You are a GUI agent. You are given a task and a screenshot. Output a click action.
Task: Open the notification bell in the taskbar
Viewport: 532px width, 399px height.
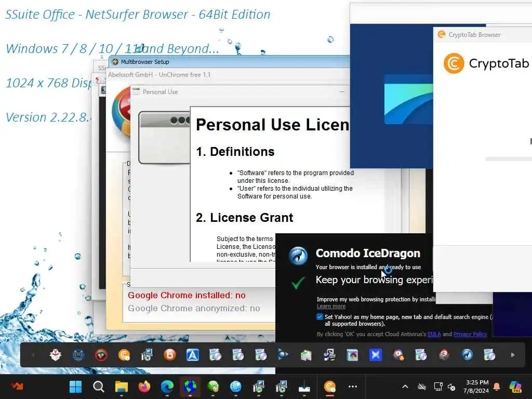tap(497, 387)
